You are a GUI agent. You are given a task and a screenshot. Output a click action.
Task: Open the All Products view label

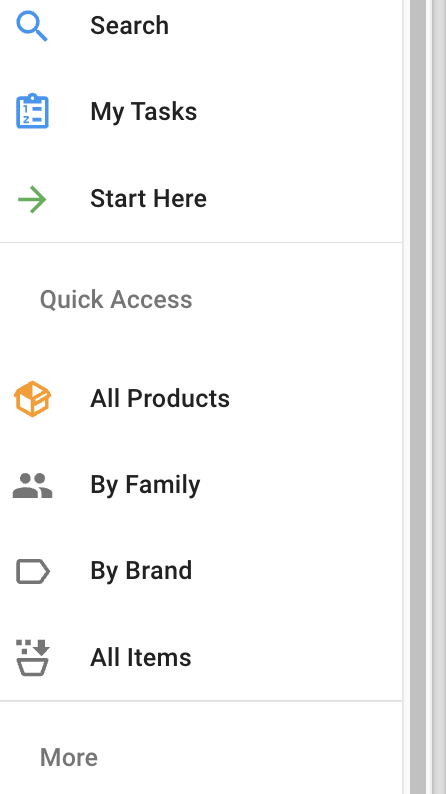[x=160, y=399]
